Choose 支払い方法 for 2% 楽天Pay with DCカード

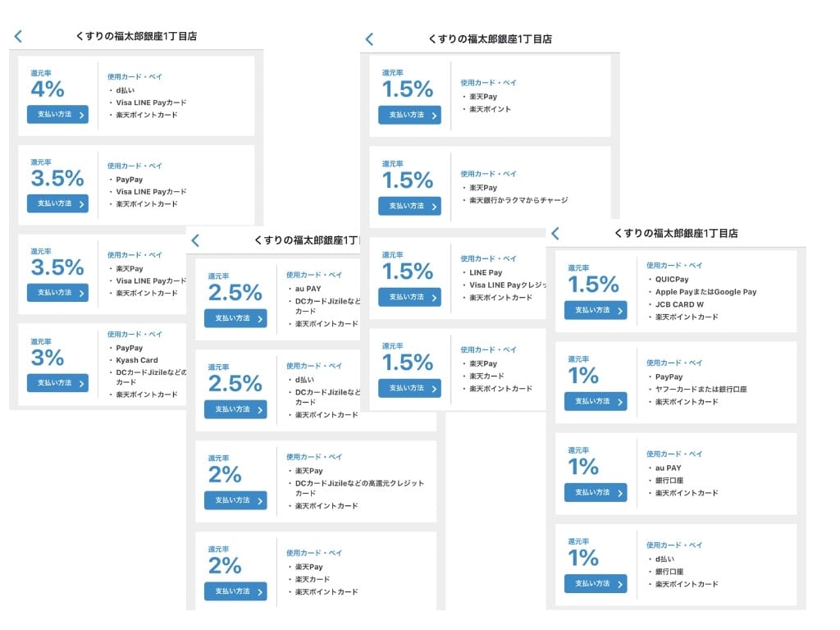coord(235,500)
